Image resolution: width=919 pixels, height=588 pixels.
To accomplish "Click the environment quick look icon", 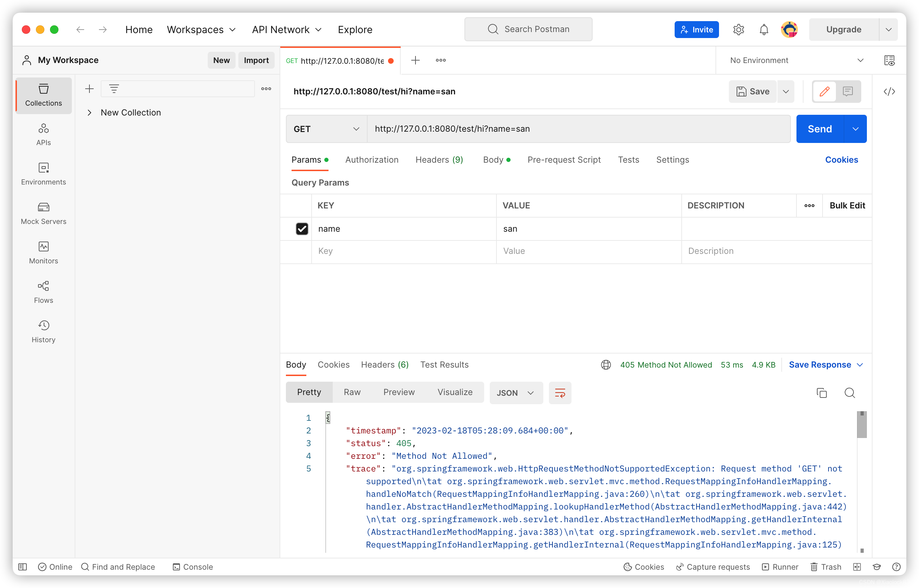I will [889, 60].
